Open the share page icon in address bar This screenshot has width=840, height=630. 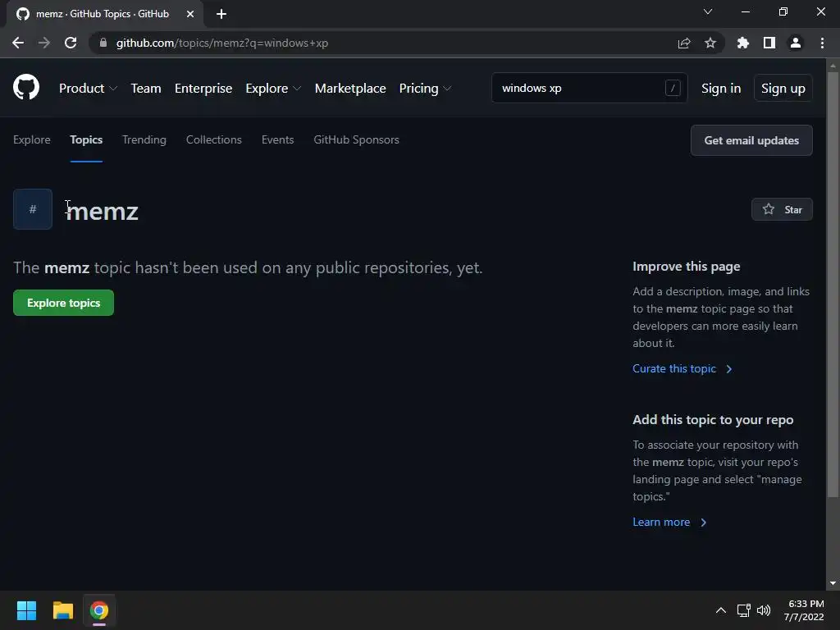point(684,43)
